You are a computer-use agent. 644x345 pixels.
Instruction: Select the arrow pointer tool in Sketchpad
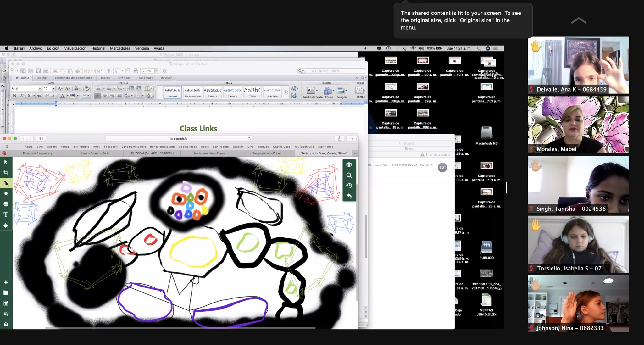coord(6,162)
